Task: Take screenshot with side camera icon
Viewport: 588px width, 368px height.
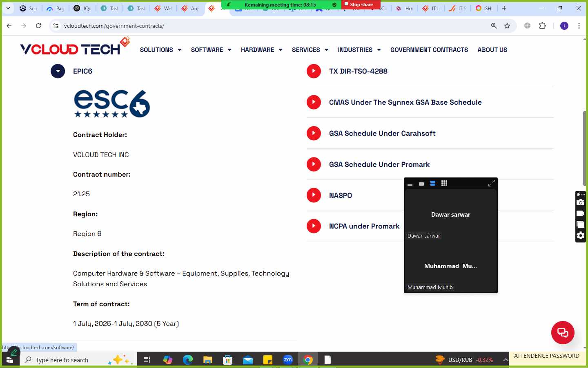Action: 581,202
